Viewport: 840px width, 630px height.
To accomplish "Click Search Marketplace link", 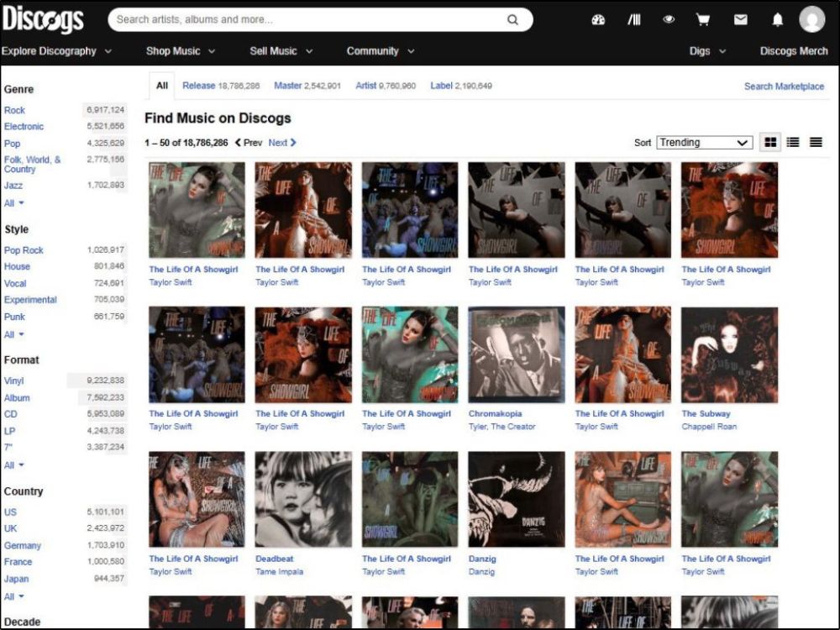I will [x=784, y=87].
